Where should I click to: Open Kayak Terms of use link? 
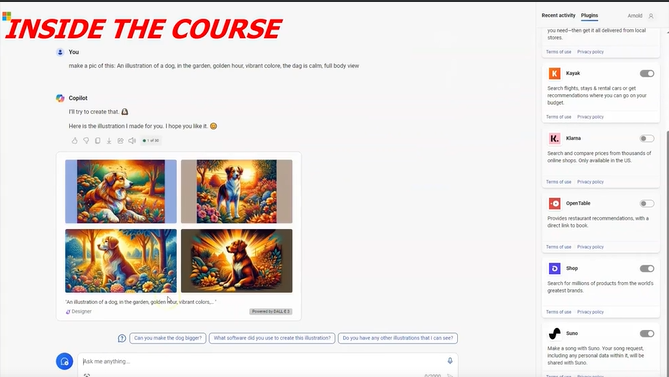(558, 117)
